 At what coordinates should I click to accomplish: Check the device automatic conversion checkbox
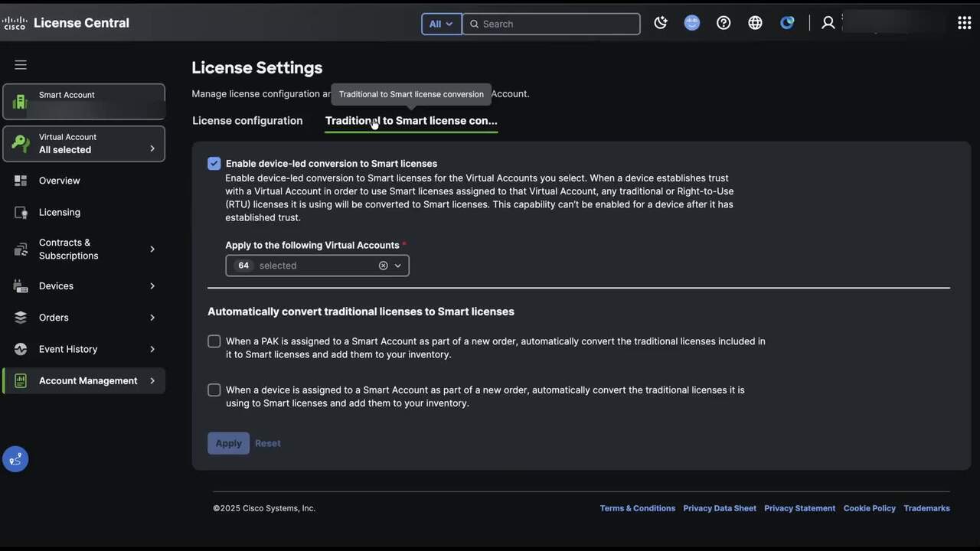[x=214, y=390]
